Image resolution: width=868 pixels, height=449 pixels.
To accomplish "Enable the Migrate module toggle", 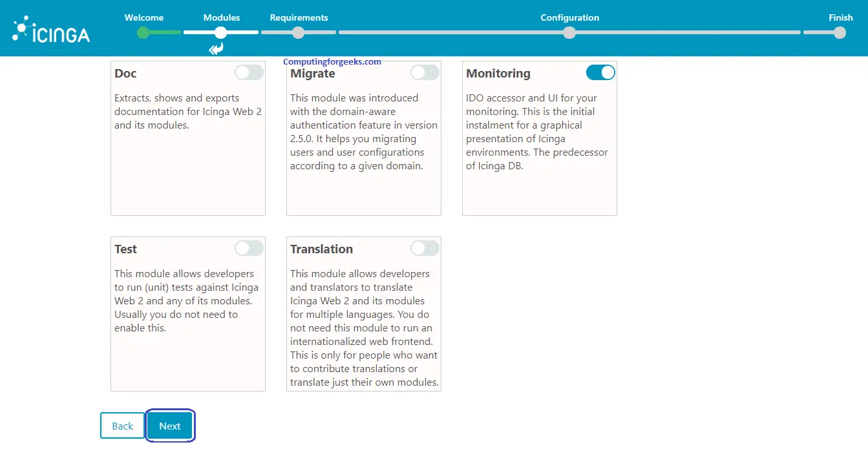I will pos(425,72).
